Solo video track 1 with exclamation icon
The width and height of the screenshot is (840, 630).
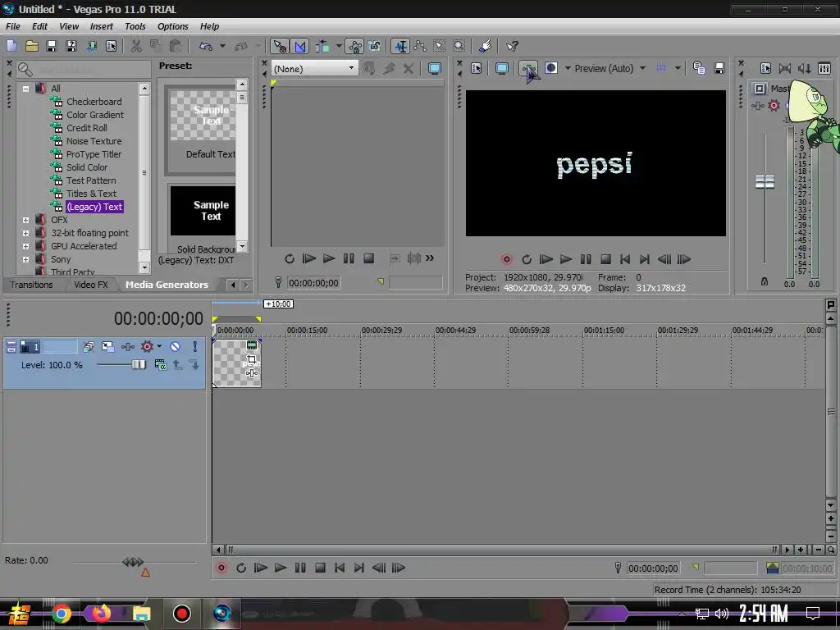(x=194, y=347)
